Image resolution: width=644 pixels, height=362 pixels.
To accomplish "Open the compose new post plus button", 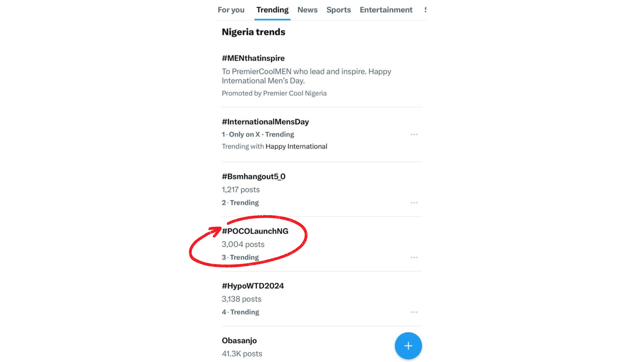I will click(408, 346).
